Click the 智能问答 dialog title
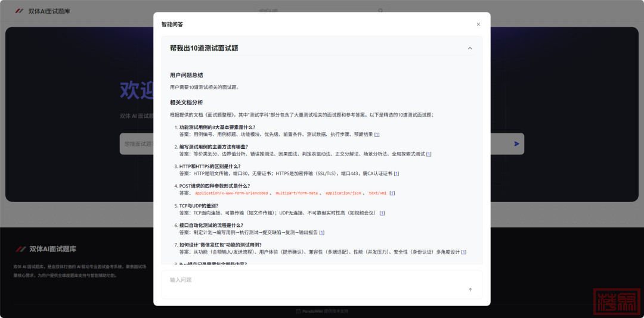This screenshot has width=644, height=318. click(x=172, y=24)
